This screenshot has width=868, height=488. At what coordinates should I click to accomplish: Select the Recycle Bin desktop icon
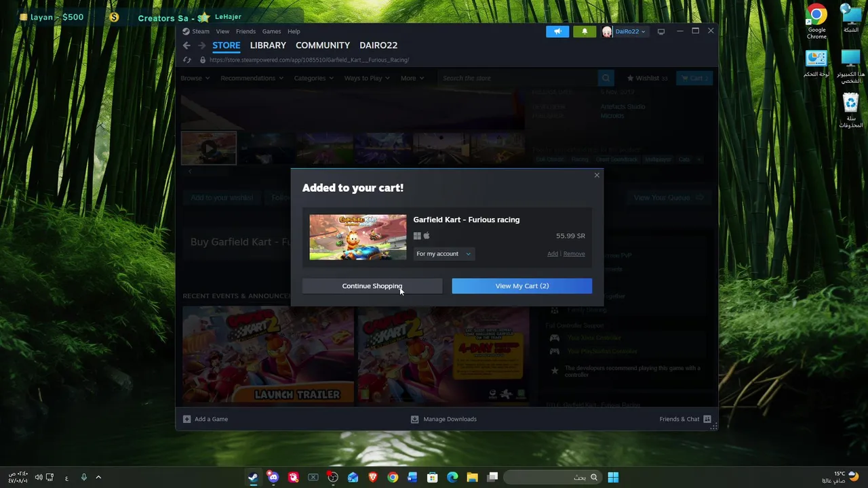pos(850,111)
